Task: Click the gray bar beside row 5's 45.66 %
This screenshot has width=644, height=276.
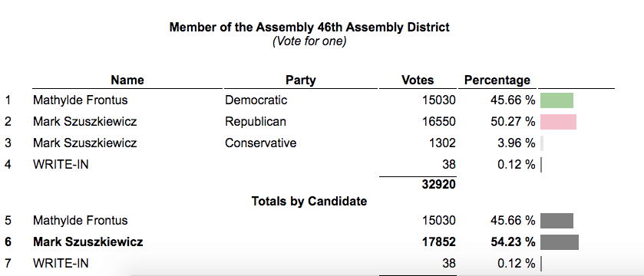Action: 556,221
